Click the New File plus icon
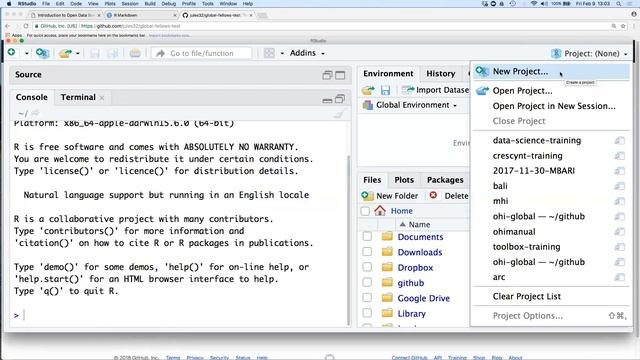 click(x=11, y=52)
